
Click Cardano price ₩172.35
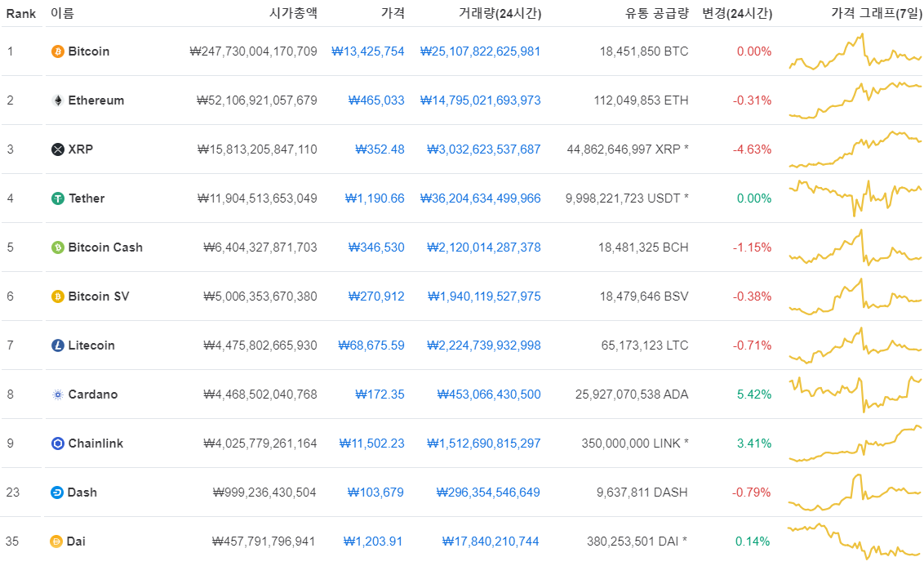point(380,394)
